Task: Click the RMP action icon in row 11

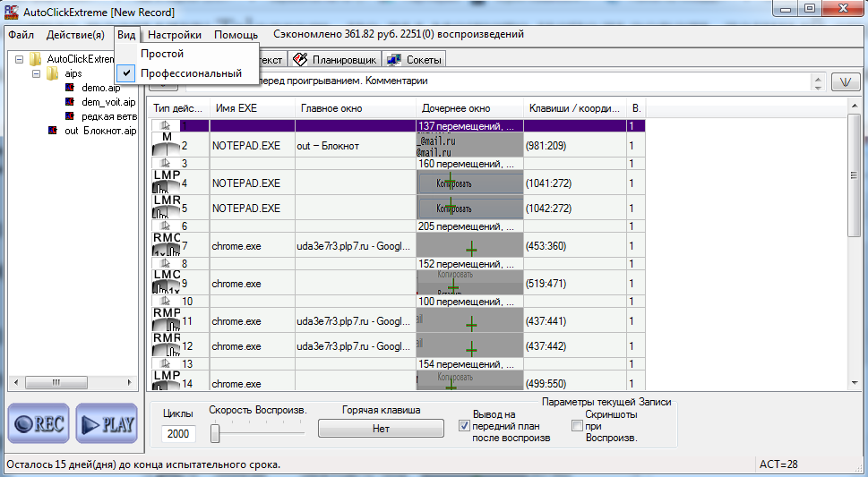Action: click(167, 319)
